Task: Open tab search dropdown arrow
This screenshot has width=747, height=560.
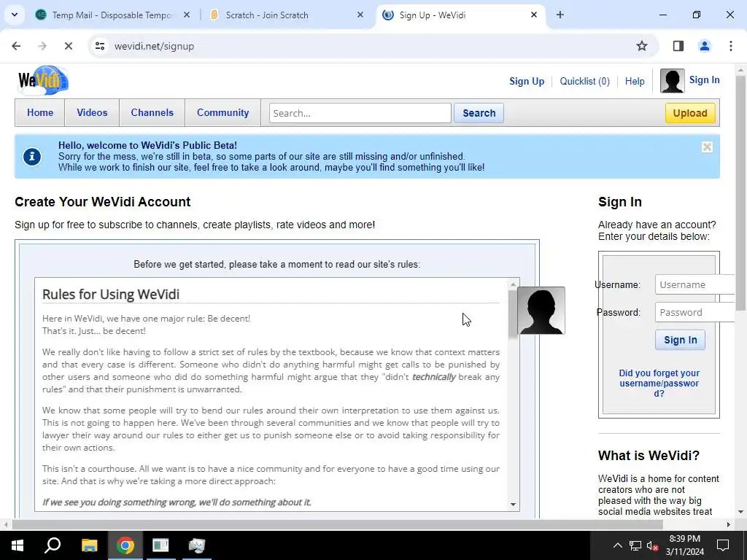Action: [x=15, y=15]
